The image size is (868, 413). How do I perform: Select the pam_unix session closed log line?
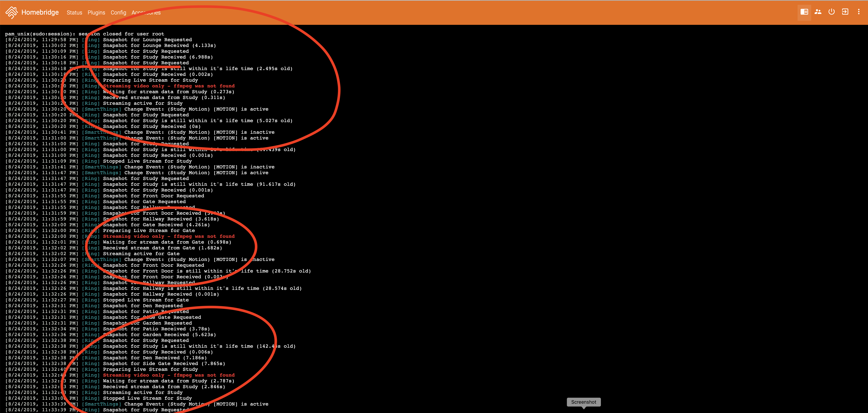pyautogui.click(x=85, y=34)
